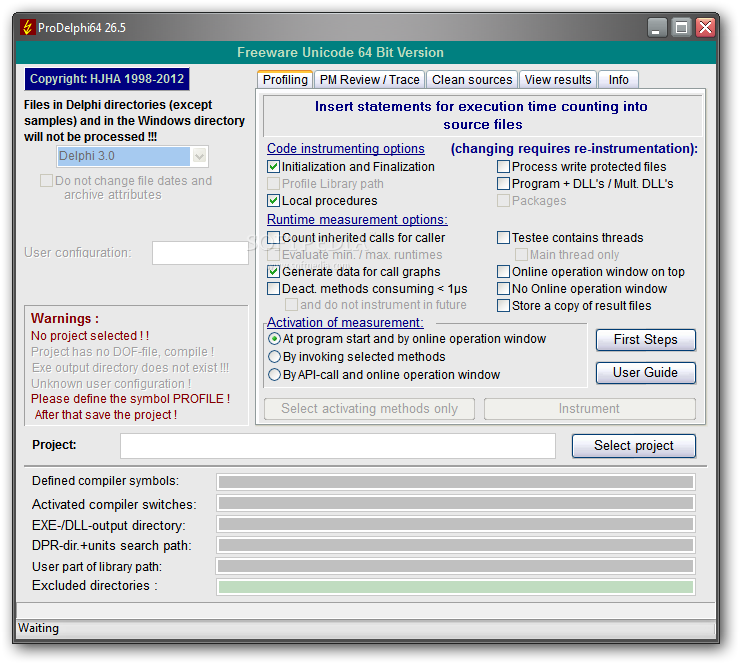Open the PM Review / Trace tab
740x664 pixels.
[370, 80]
